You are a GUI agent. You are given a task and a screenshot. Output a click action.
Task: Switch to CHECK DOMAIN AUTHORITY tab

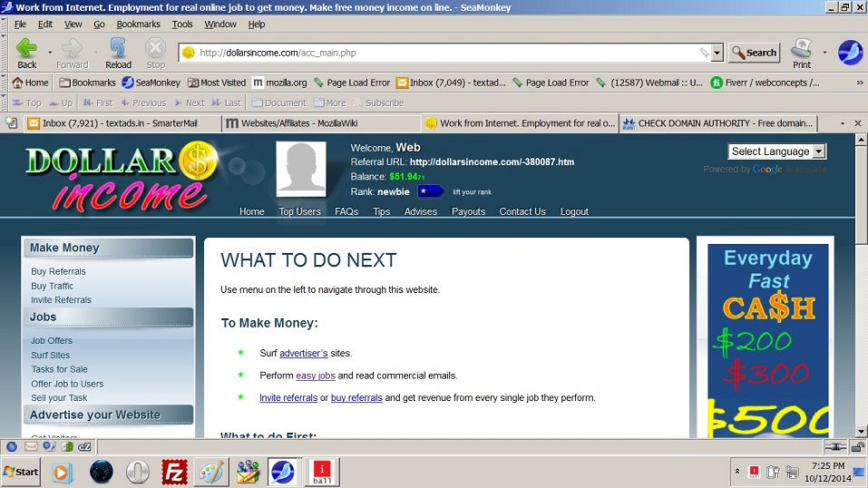[x=718, y=123]
